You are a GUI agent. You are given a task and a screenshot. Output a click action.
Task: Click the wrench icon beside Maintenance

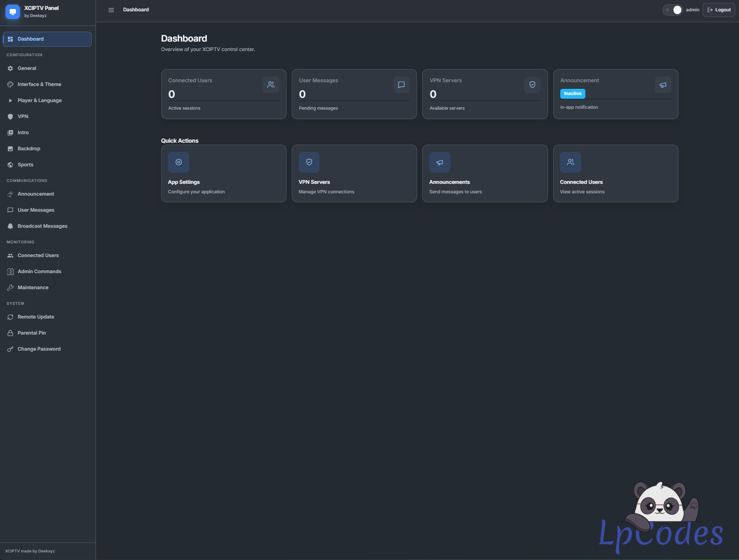[10, 288]
